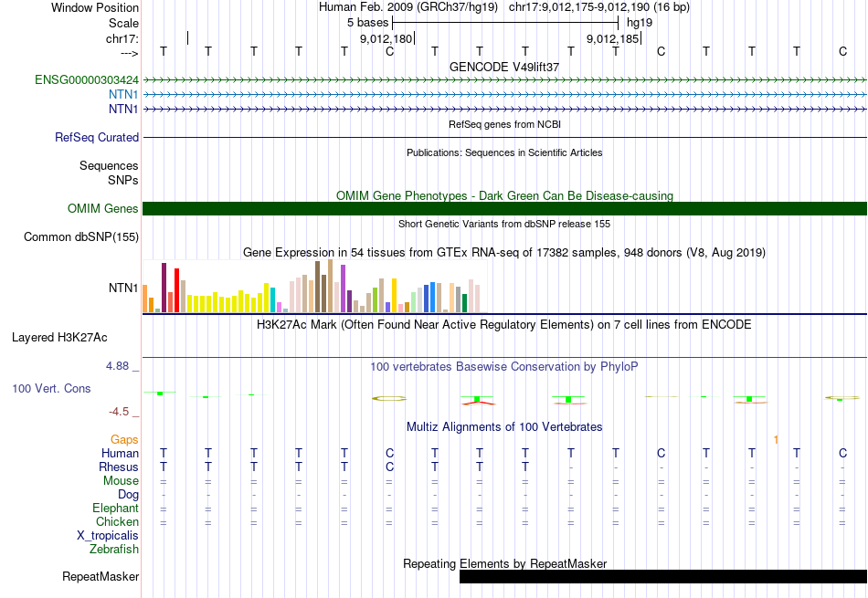Click the NTN1 GTEx expression label
Viewport: 868px width, 598px height.
[x=123, y=288]
